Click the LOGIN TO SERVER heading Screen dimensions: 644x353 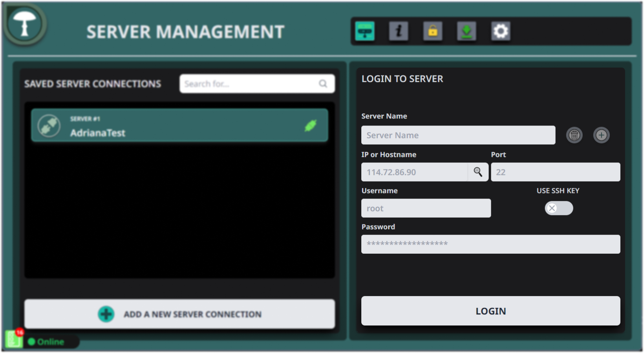(402, 79)
